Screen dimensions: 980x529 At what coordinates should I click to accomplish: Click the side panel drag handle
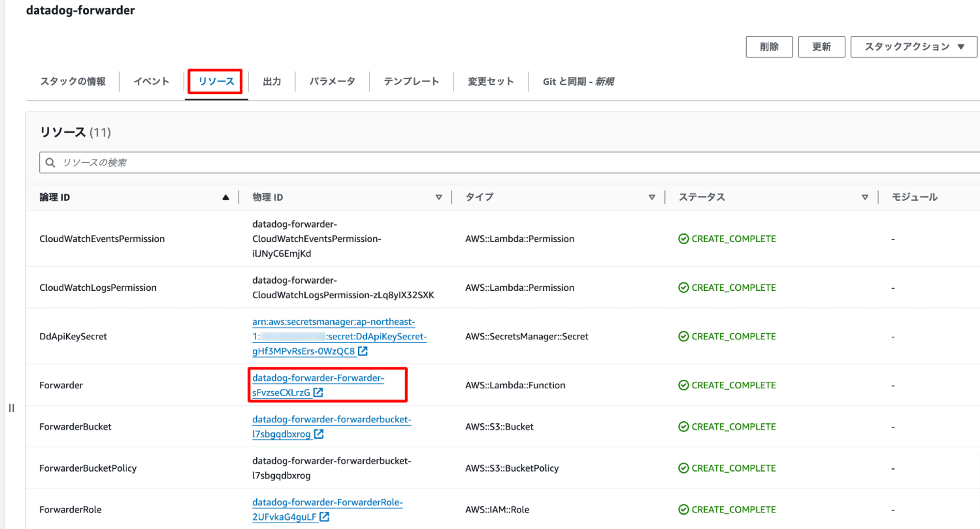(x=12, y=408)
